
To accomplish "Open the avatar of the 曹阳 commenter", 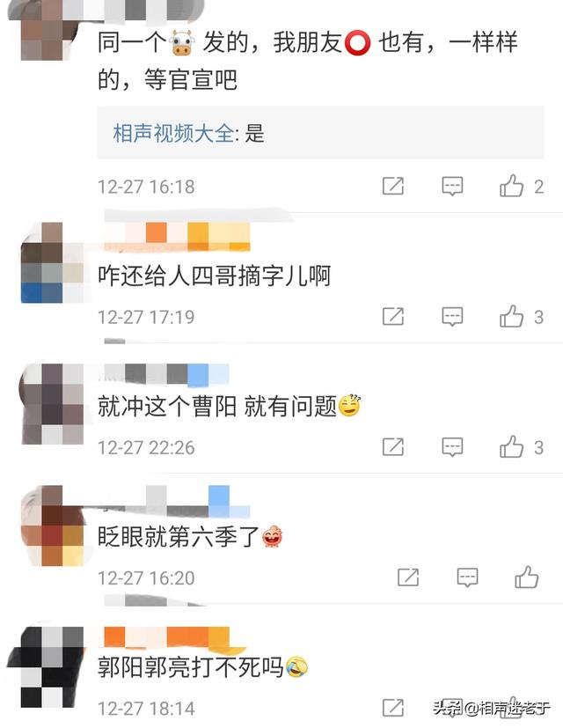I will pos(52,403).
